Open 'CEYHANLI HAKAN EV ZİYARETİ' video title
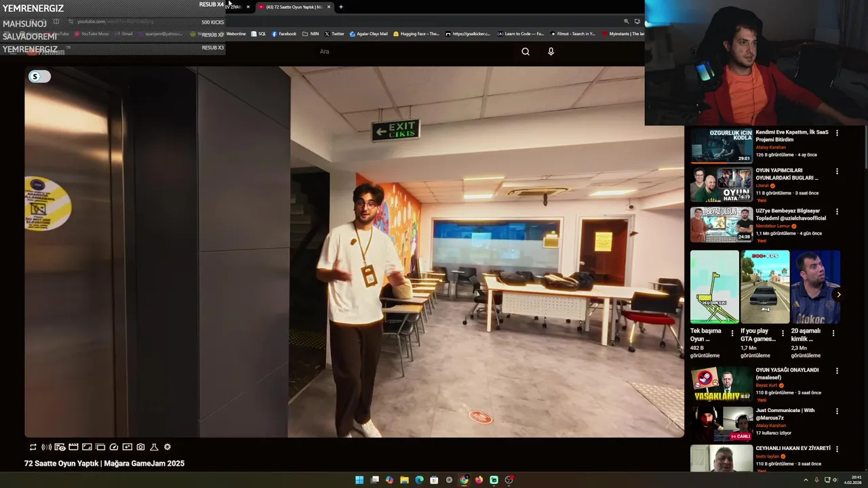 (793, 448)
